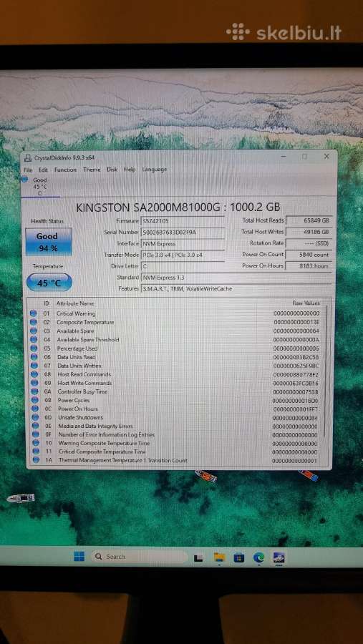Screen dimensions: 363x644
Task: Open the Theme menu
Action: click(92, 169)
